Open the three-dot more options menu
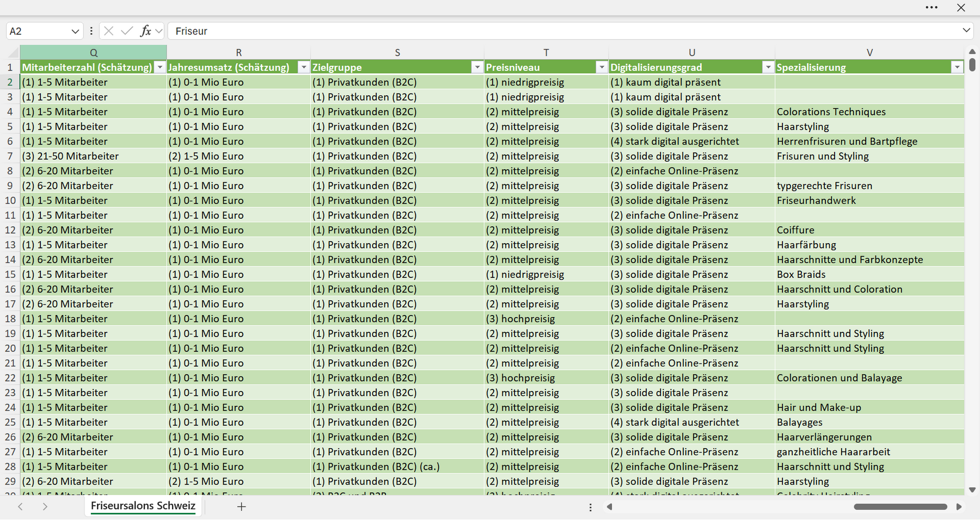This screenshot has width=980, height=520. point(932,8)
